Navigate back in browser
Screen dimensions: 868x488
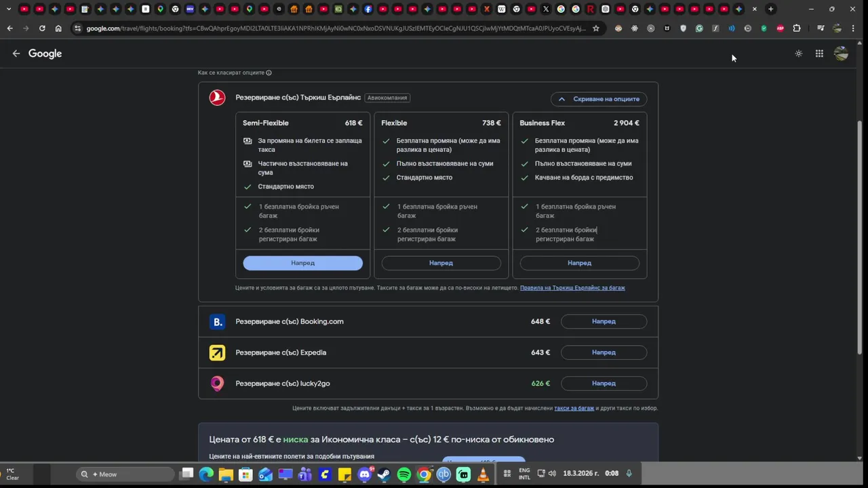coord(9,28)
